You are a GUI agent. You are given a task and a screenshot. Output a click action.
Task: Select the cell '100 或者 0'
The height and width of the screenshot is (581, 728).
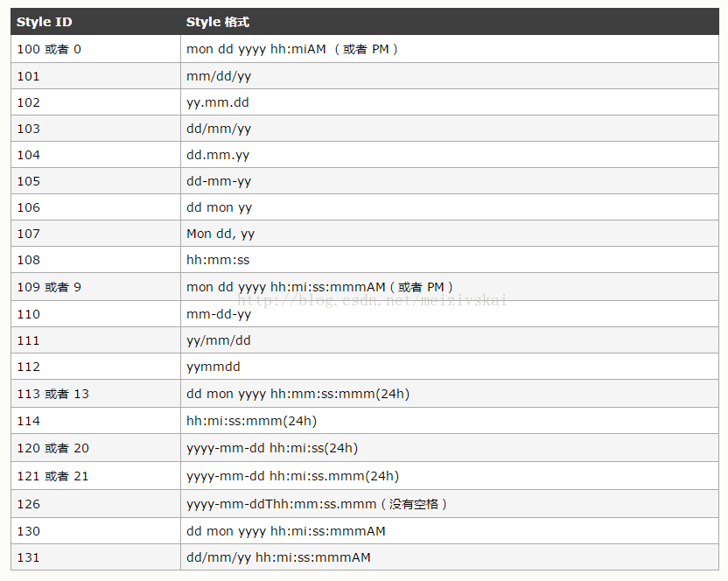(x=95, y=49)
